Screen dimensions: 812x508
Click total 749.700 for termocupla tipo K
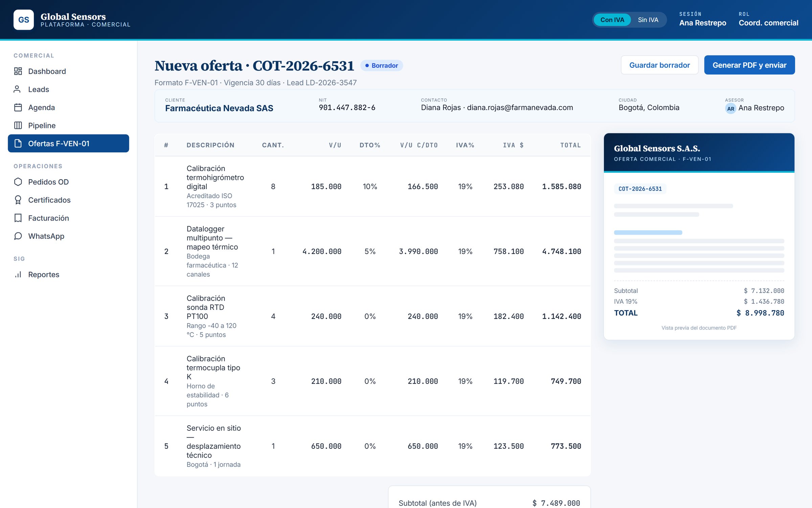[x=566, y=381]
